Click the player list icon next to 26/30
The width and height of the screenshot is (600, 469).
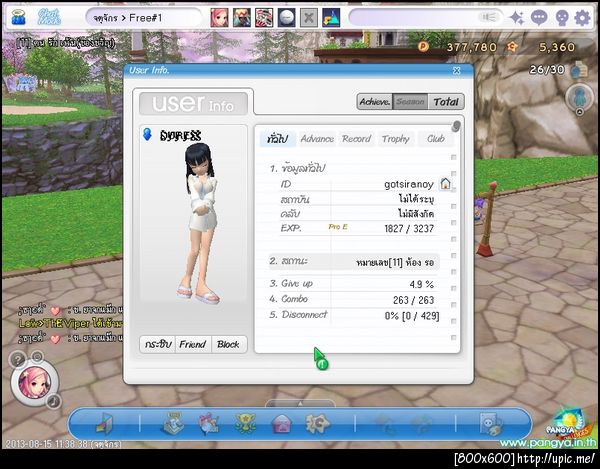[x=579, y=70]
